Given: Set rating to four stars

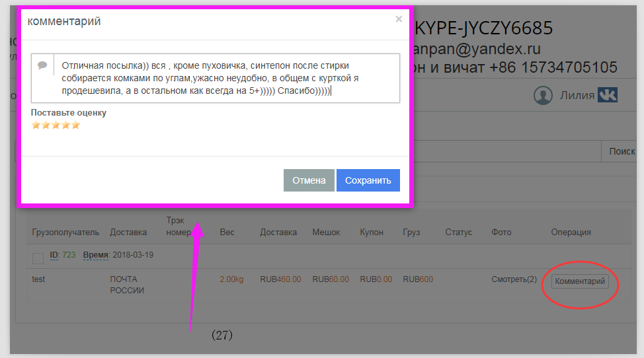Looking at the screenshot, I should [65, 125].
